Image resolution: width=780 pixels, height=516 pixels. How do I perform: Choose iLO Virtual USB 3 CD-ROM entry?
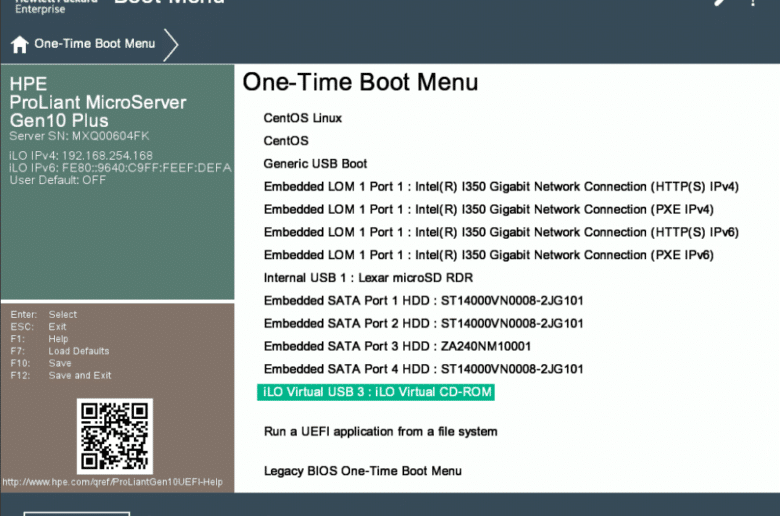click(376, 392)
